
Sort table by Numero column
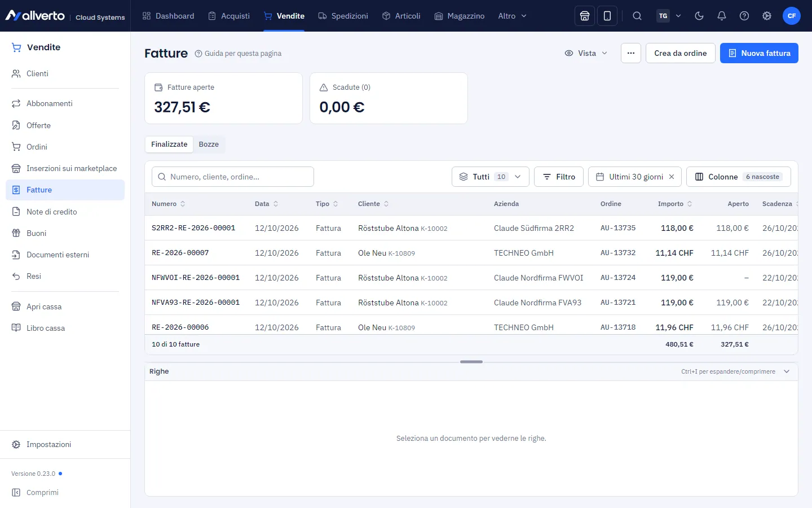click(x=169, y=204)
